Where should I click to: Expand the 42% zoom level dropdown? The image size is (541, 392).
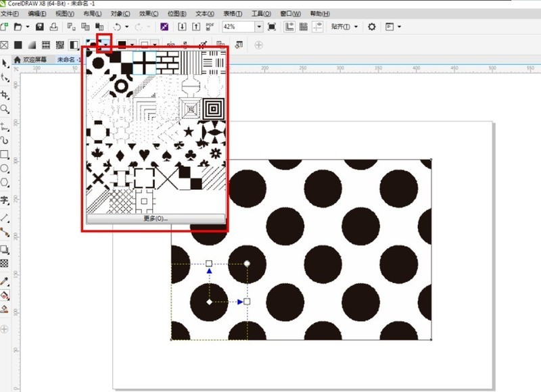pos(260,26)
